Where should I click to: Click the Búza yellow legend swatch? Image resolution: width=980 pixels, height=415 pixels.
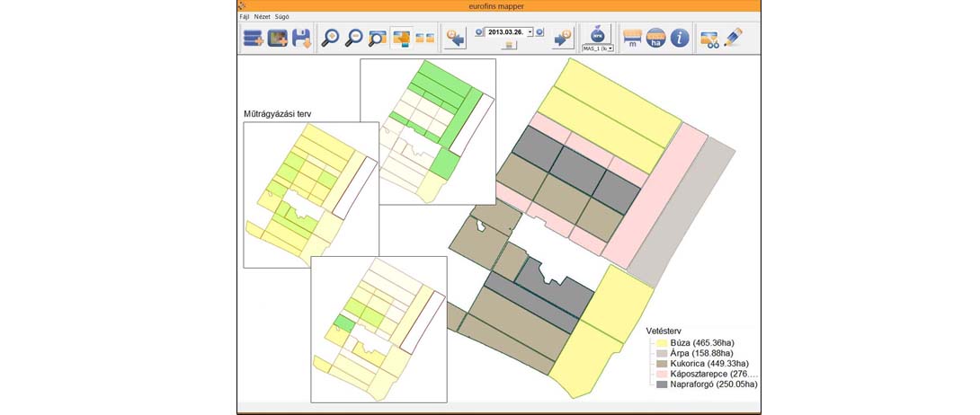click(662, 343)
